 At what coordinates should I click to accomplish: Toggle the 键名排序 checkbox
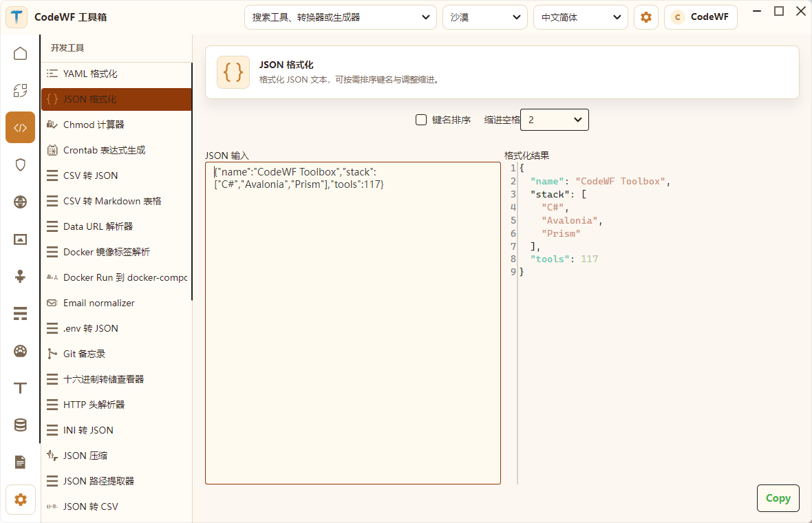[x=421, y=120]
